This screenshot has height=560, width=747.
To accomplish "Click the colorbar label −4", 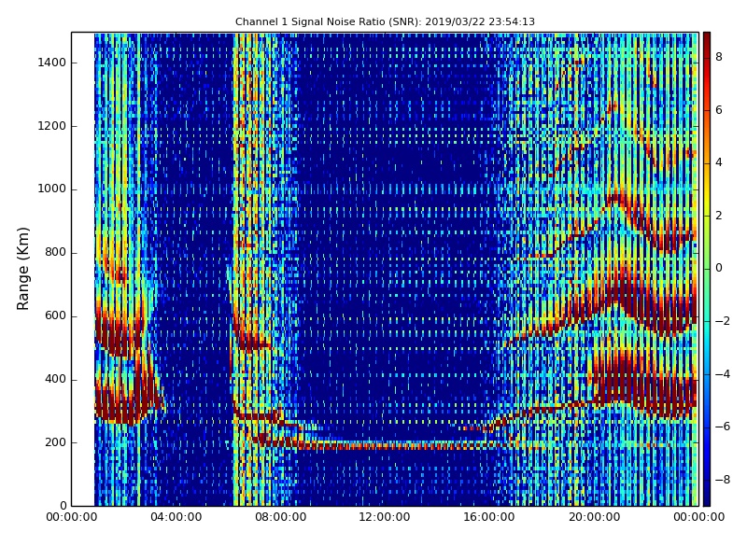I will tap(723, 374).
